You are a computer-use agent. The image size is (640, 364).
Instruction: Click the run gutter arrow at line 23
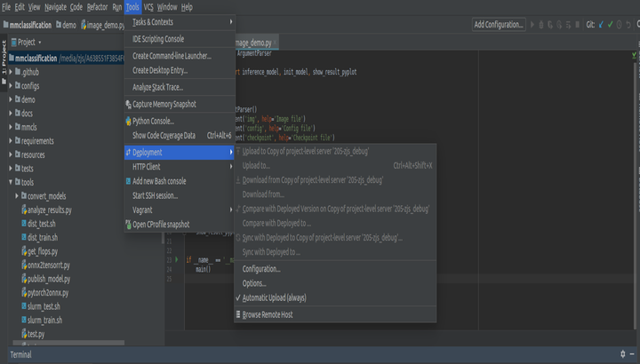click(177, 259)
